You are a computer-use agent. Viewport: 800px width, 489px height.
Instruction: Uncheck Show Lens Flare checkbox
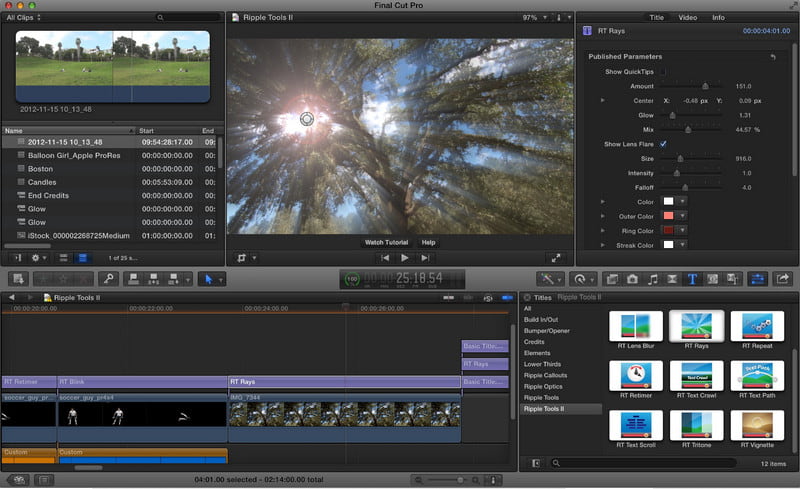(663, 144)
